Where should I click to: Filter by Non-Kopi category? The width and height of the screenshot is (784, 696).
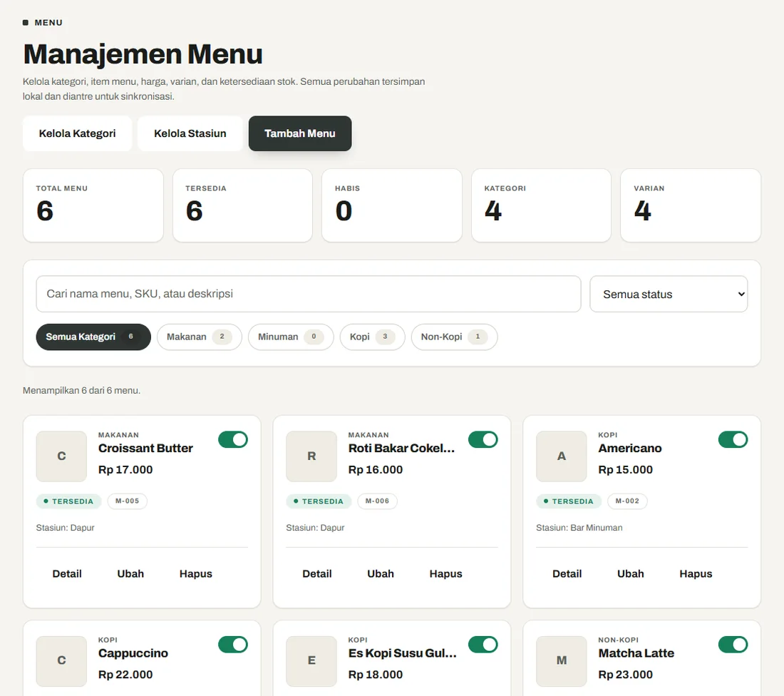pyautogui.click(x=454, y=337)
